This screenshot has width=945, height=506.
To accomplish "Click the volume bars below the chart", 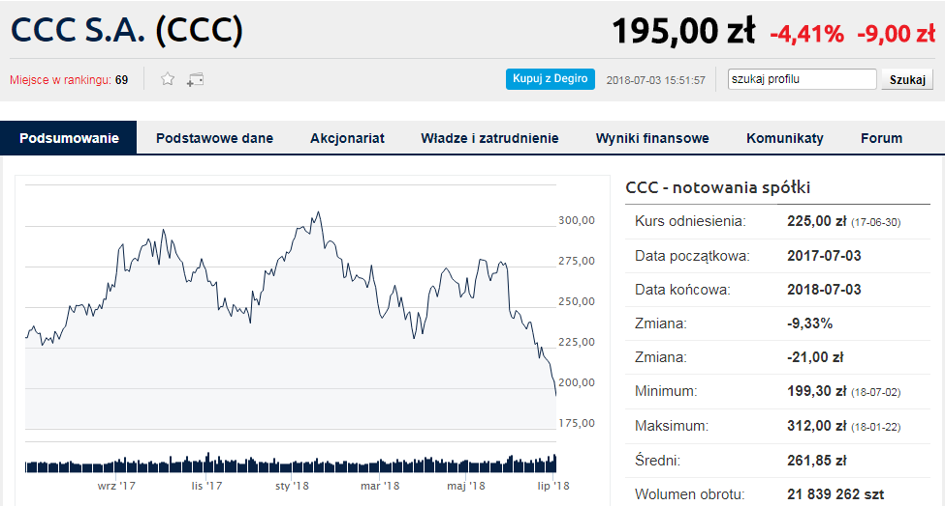I will (x=290, y=463).
